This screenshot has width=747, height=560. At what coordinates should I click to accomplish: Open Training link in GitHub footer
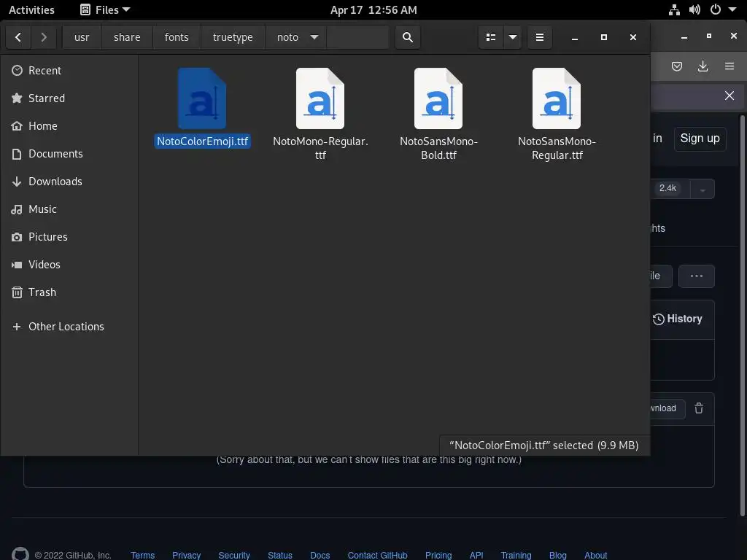[x=516, y=555]
